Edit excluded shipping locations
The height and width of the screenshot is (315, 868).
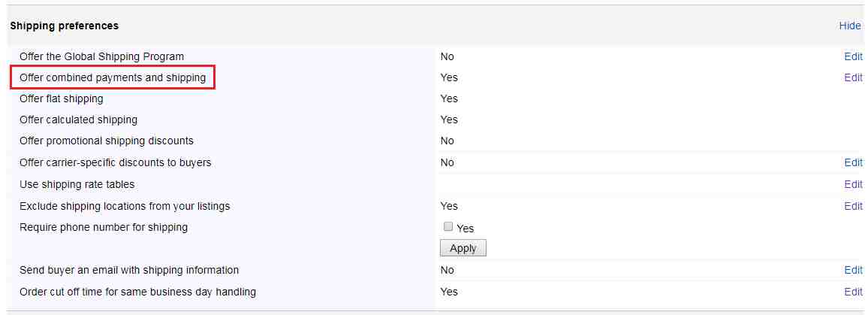pyautogui.click(x=853, y=206)
